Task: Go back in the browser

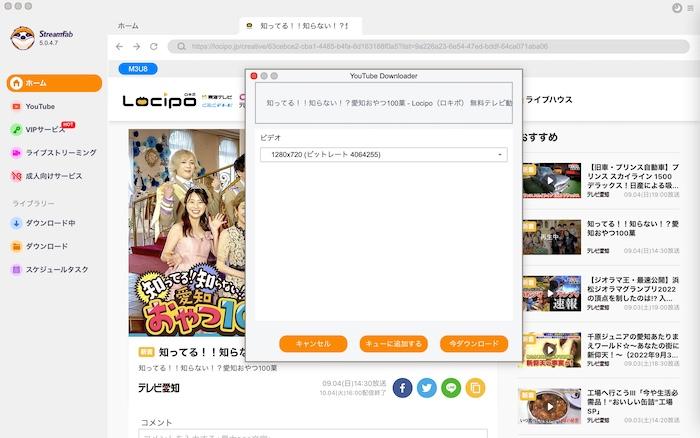Action: pos(119,46)
